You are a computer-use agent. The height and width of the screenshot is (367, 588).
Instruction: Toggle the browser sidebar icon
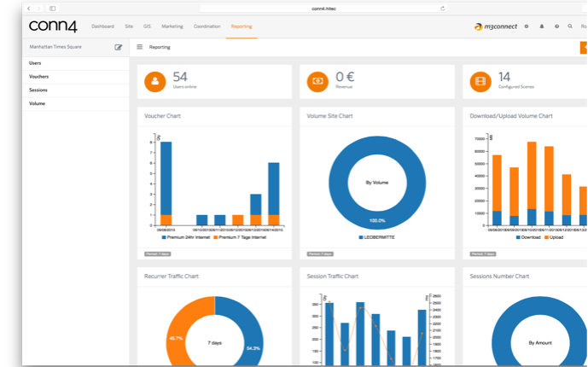53,9
